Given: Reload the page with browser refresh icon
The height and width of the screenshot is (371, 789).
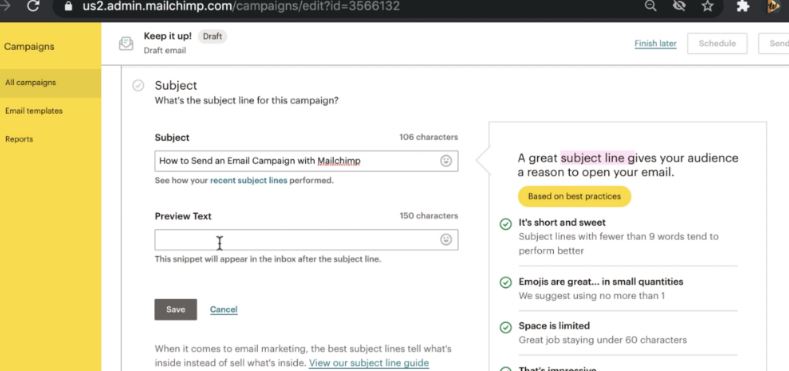Looking at the screenshot, I should [x=33, y=6].
